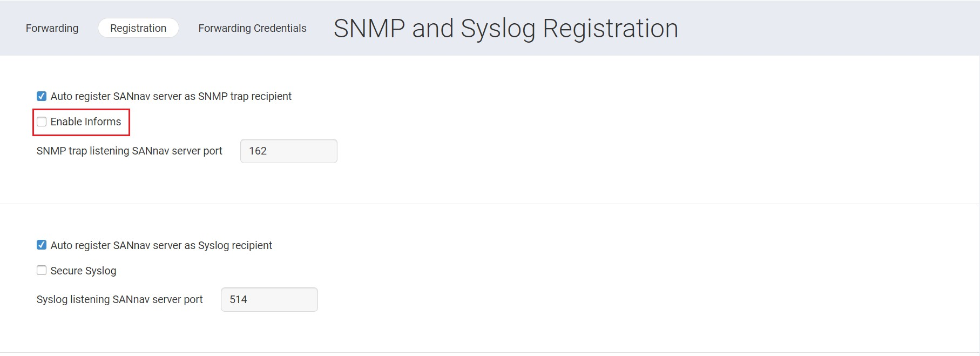
Task: Enable Secure Syslog
Action: (x=42, y=270)
